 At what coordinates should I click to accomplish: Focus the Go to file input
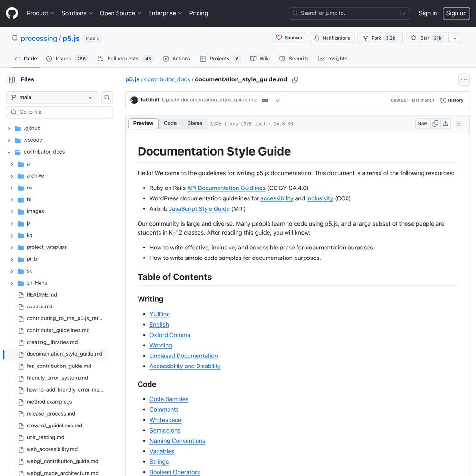[59, 112]
